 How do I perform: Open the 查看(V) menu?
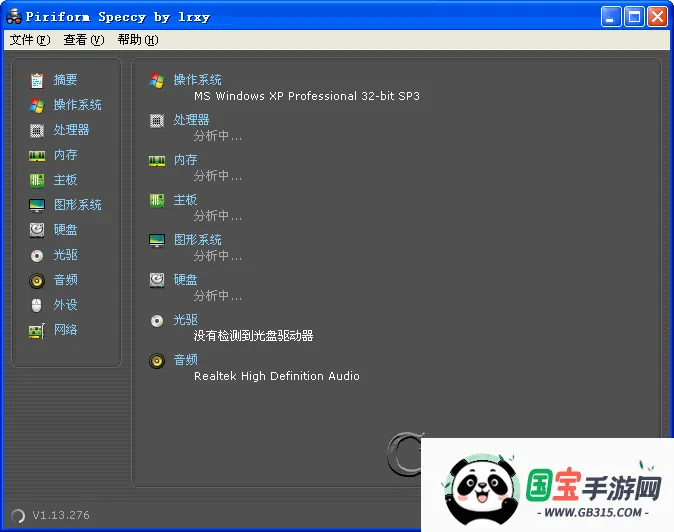pos(84,40)
